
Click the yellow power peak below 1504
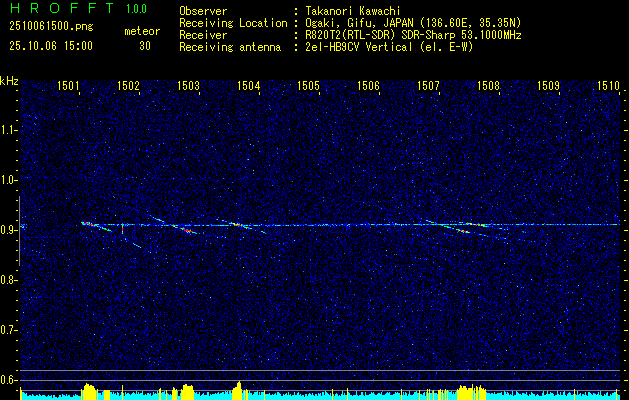(x=239, y=387)
